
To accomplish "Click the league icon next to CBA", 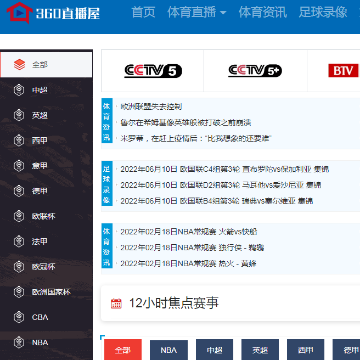I will coord(19,317).
